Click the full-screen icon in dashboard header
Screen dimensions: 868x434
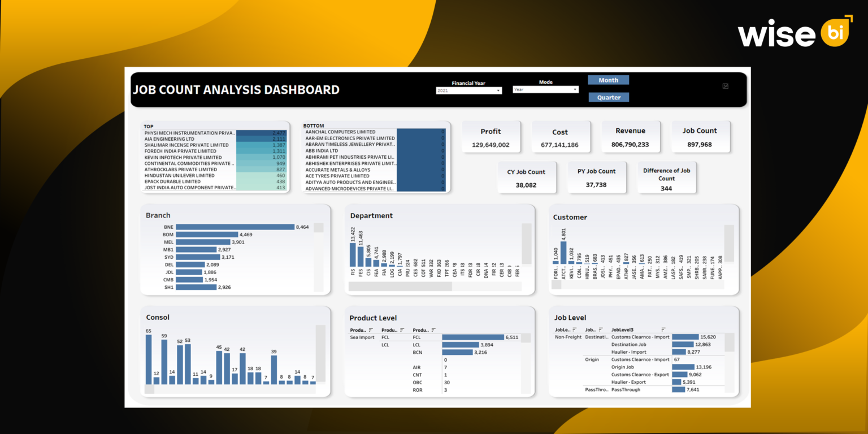tap(725, 85)
